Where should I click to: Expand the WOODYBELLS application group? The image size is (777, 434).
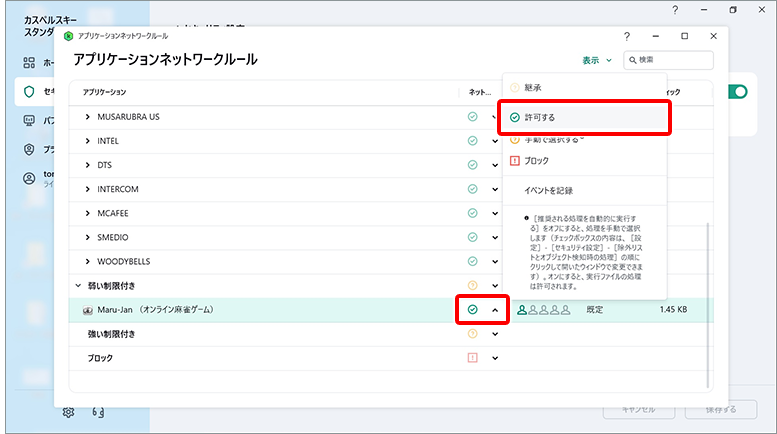pyautogui.click(x=88, y=262)
